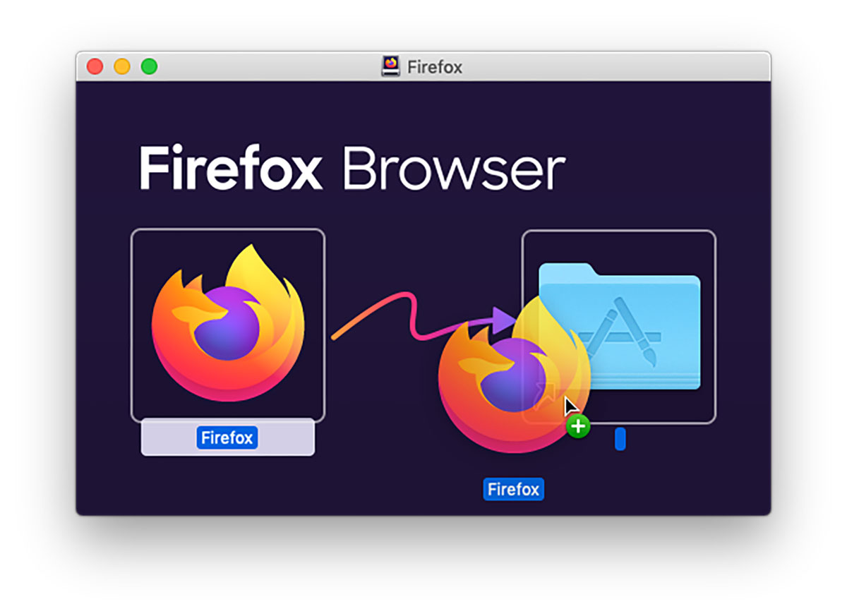The width and height of the screenshot is (847, 616).
Task: Click the light label plate under the left icon
Action: coord(169,436)
